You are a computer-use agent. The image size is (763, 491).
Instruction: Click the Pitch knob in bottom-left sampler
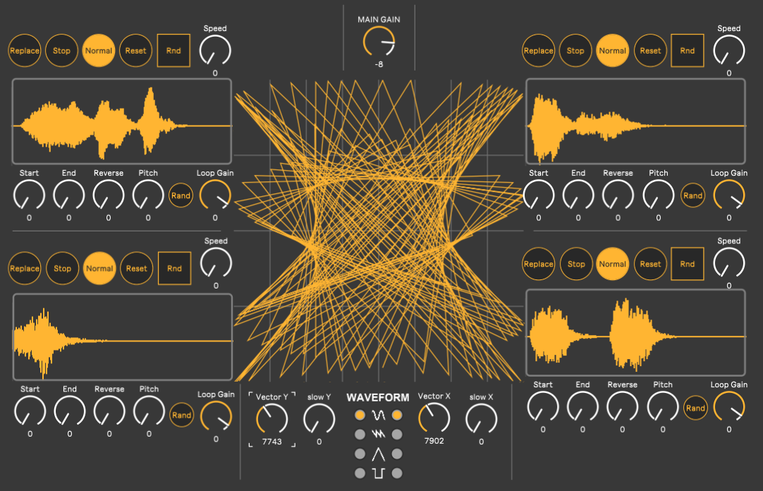tap(149, 412)
